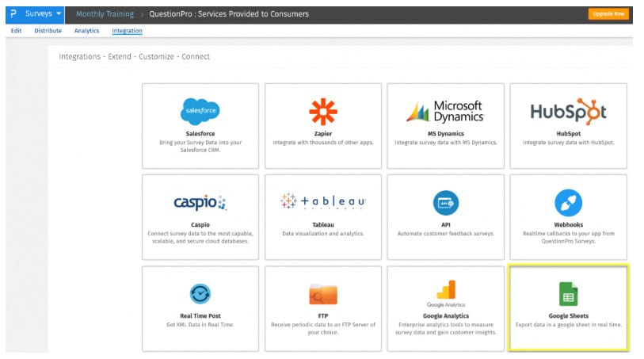
Task: Click the API card title
Action: [x=446, y=225]
